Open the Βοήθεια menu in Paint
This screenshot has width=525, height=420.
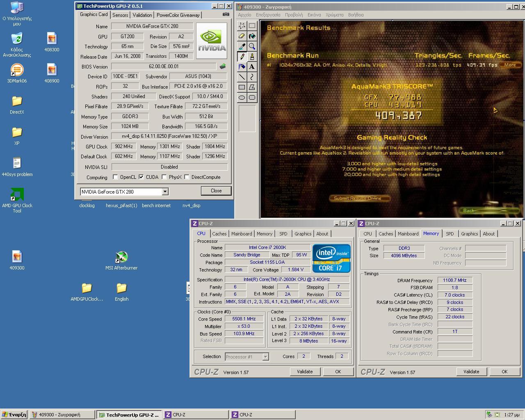pos(356,15)
